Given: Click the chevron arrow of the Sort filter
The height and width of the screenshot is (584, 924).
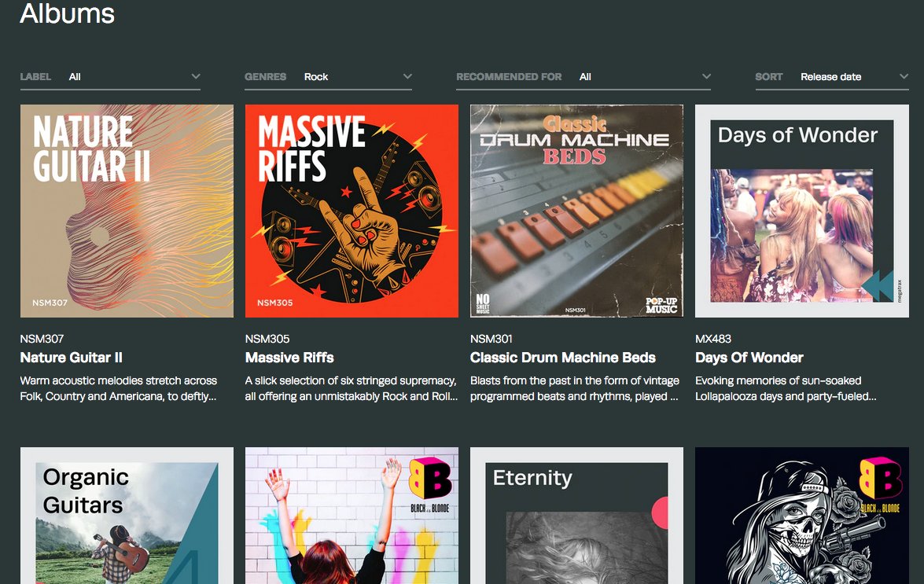Looking at the screenshot, I should pyautogui.click(x=904, y=76).
